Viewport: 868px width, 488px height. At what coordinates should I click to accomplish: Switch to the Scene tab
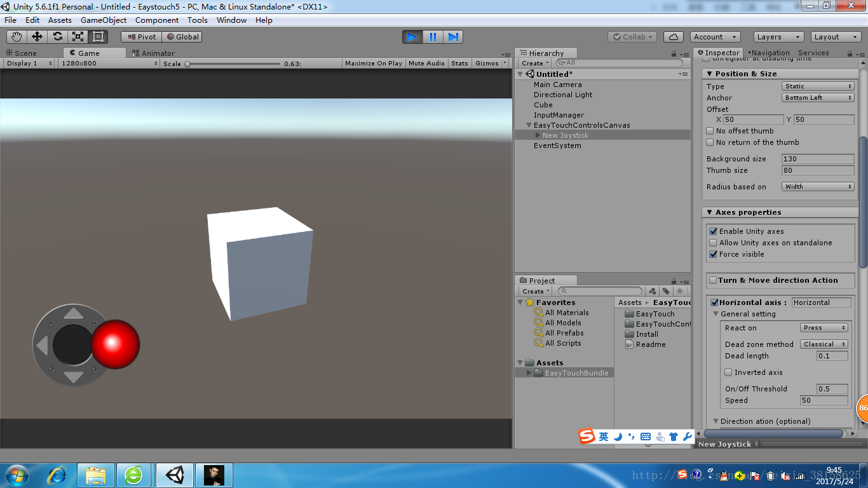[22, 53]
